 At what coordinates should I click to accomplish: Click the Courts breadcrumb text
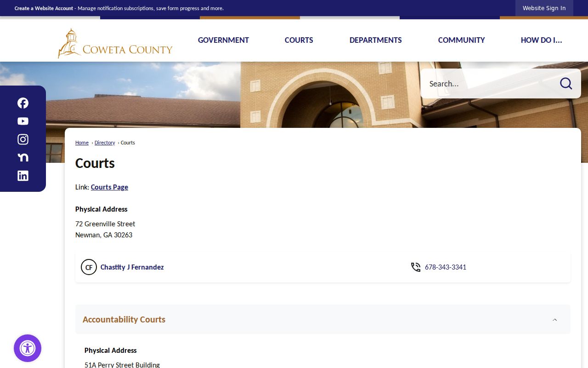(128, 143)
